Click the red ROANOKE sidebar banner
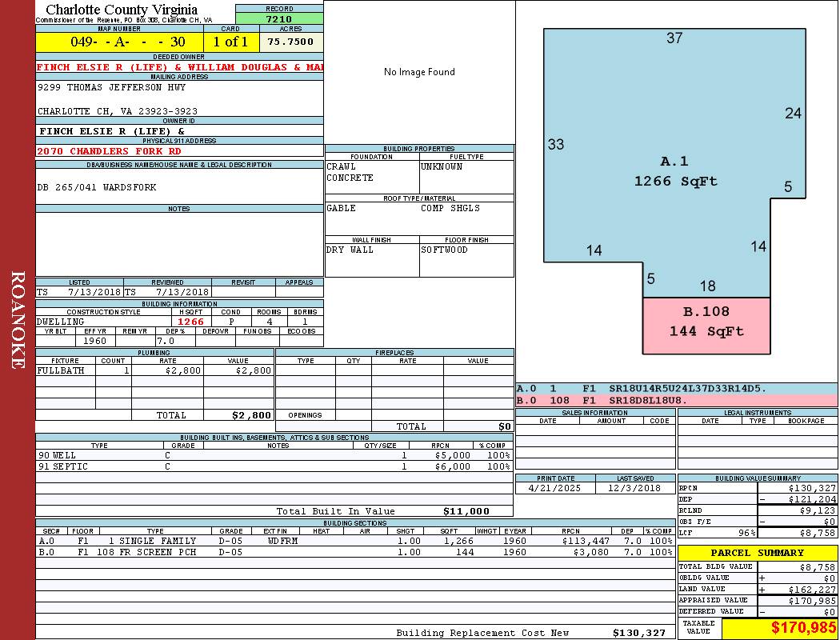 point(18,320)
